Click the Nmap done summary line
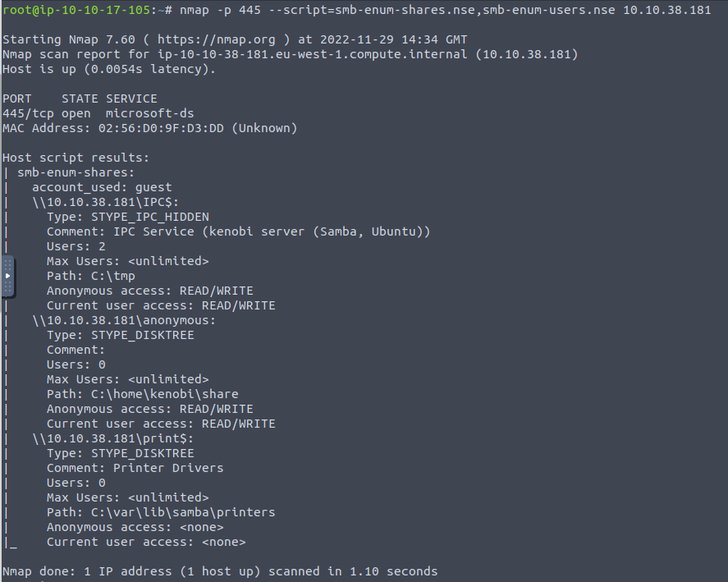This screenshot has height=582, width=728. (220, 572)
